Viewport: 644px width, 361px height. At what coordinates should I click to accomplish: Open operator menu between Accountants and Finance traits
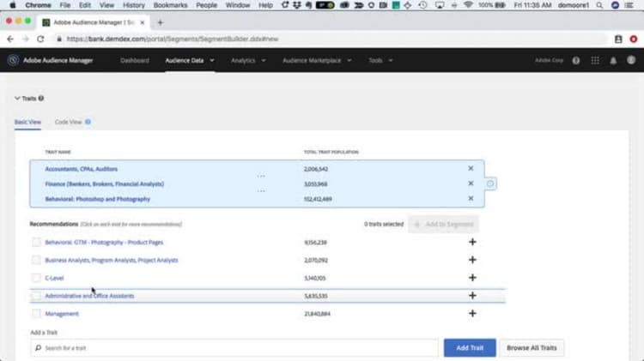coord(261,176)
